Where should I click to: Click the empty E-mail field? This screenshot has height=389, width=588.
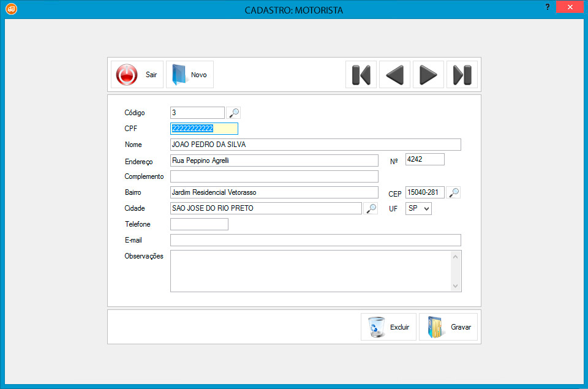click(x=315, y=241)
